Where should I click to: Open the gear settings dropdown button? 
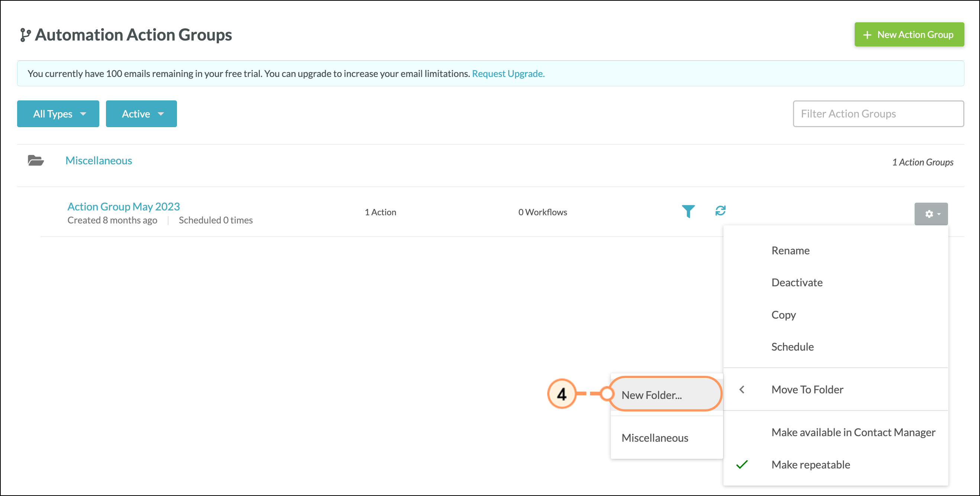pyautogui.click(x=931, y=214)
